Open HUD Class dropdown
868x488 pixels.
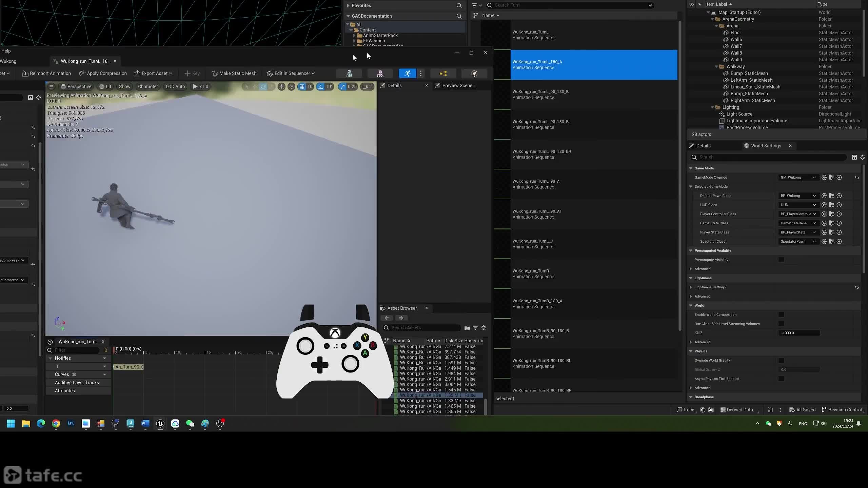click(798, 205)
